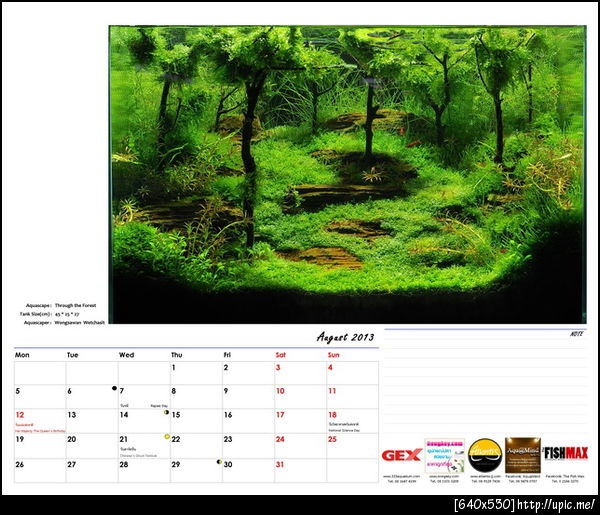Screen dimensions: 600x515
Task: Click the red Sun column header
Action: point(333,355)
